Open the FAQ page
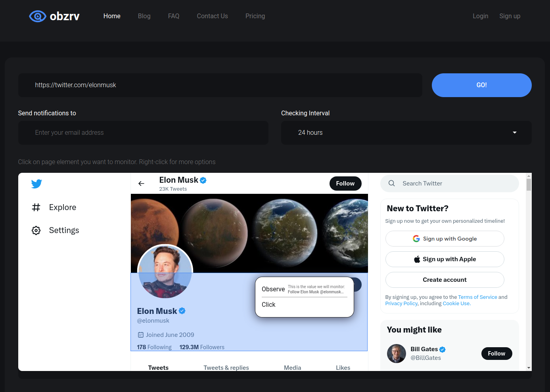This screenshot has width=550, height=392. coord(174,16)
